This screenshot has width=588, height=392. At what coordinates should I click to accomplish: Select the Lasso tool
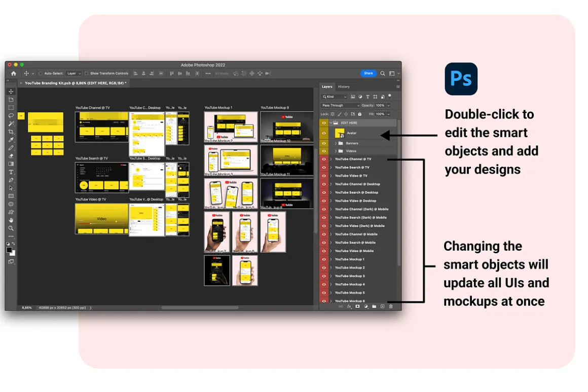pos(11,115)
